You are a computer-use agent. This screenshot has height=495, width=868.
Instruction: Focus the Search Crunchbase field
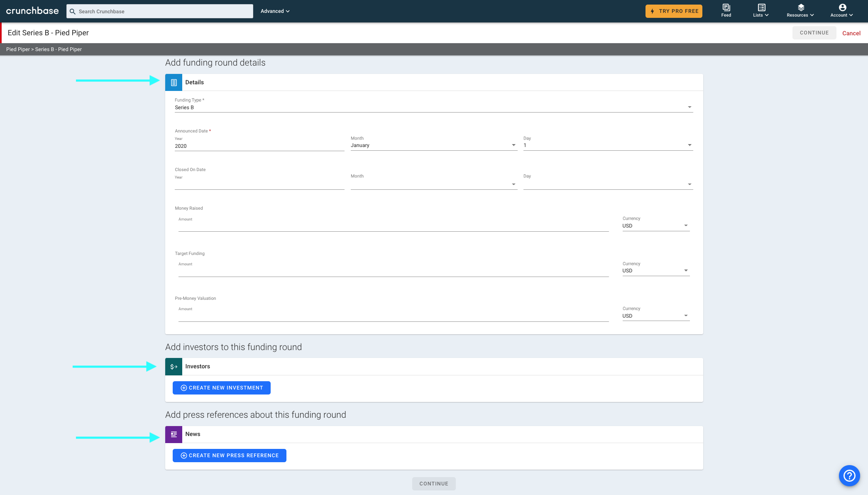click(160, 11)
